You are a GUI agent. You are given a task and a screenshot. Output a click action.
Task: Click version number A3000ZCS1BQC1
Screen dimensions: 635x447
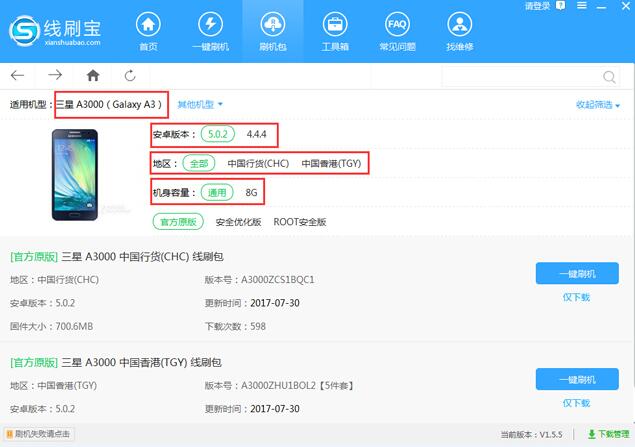coord(278,280)
